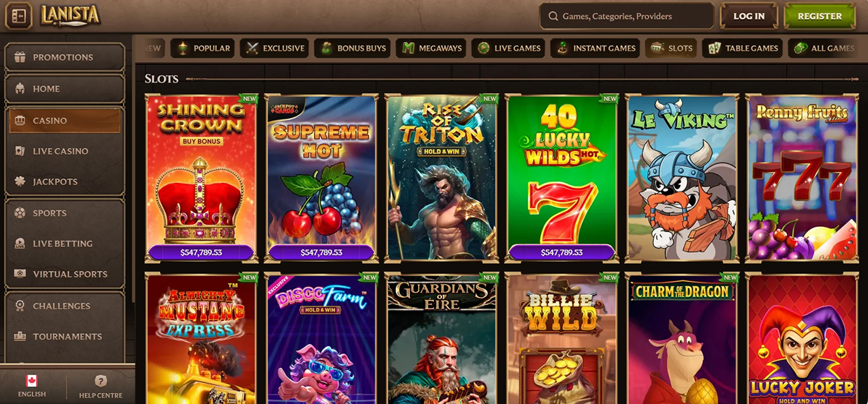
Task: Click the Jackpots clover icon
Action: [x=20, y=181]
